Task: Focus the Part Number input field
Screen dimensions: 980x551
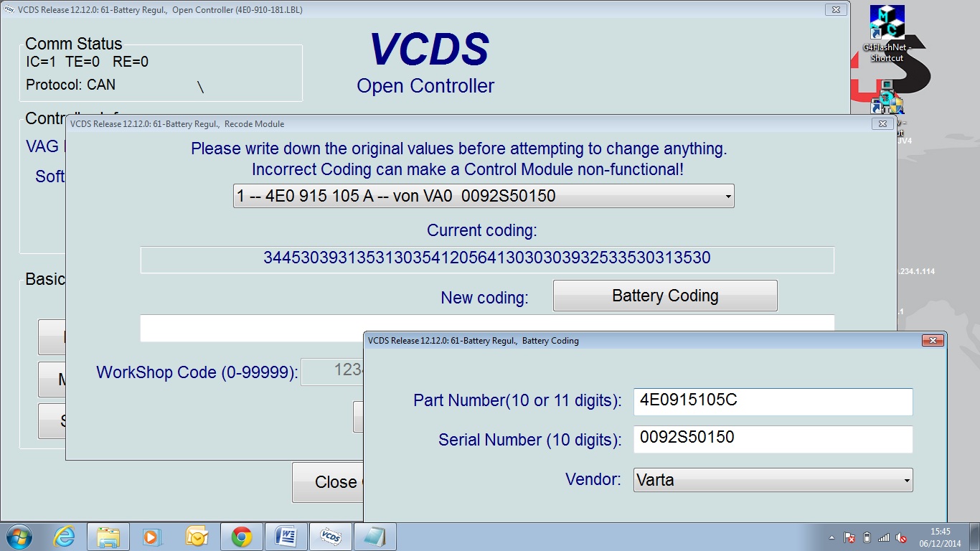Action: 773,402
